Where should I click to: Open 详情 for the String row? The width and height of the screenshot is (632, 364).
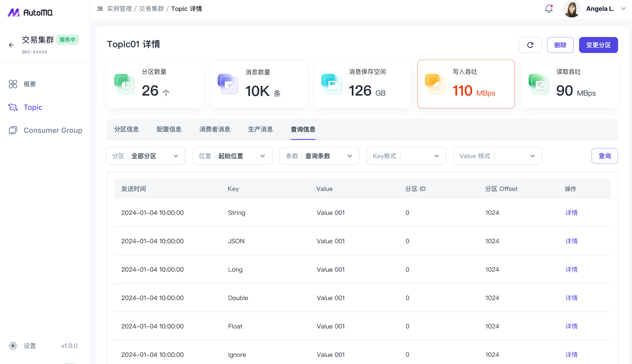pyautogui.click(x=571, y=213)
